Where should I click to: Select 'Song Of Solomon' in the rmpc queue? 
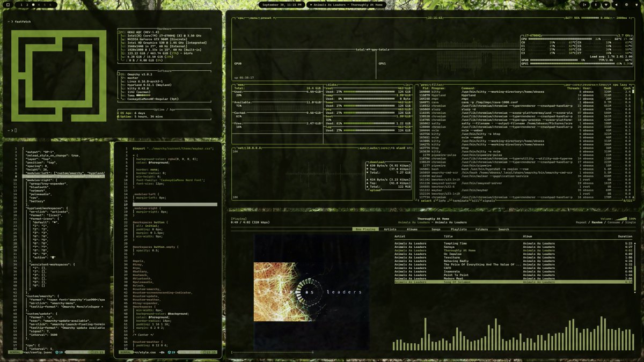pos(514,282)
